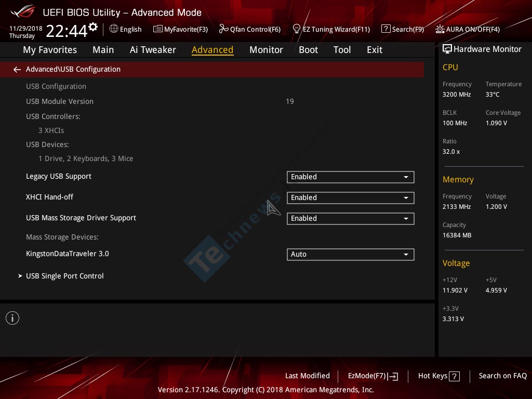The height and width of the screenshot is (399, 532).
Task: Open Search(F9) tool
Action: coord(403,29)
